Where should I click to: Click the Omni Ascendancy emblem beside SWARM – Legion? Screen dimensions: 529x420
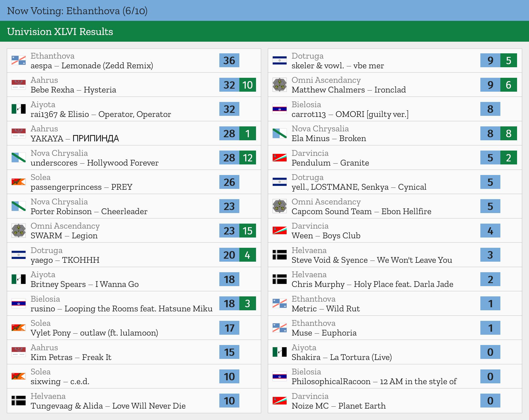click(x=19, y=231)
